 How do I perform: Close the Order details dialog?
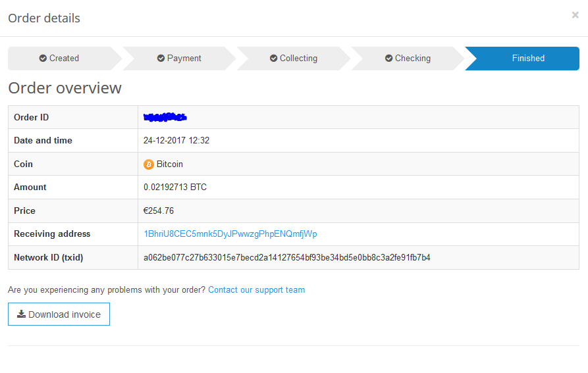pyautogui.click(x=575, y=15)
